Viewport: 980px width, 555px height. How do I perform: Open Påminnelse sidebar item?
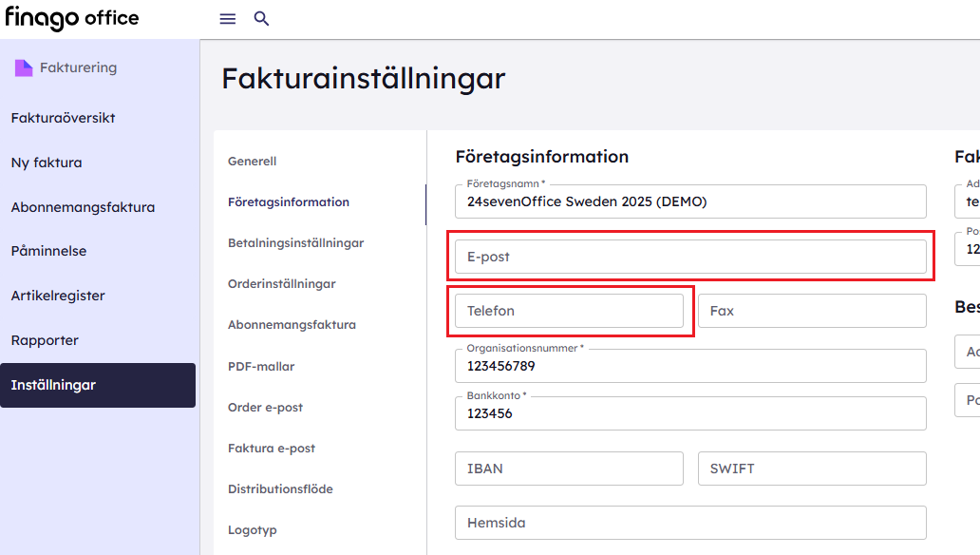pos(48,252)
